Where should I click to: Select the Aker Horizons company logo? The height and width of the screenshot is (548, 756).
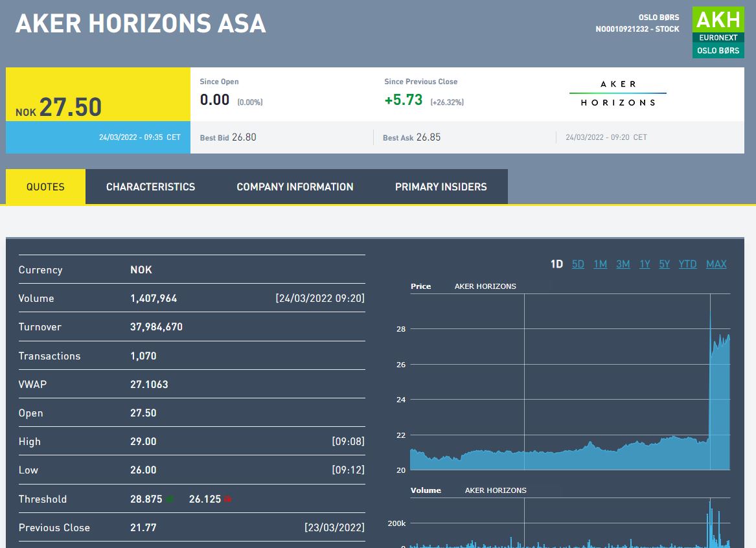point(617,93)
